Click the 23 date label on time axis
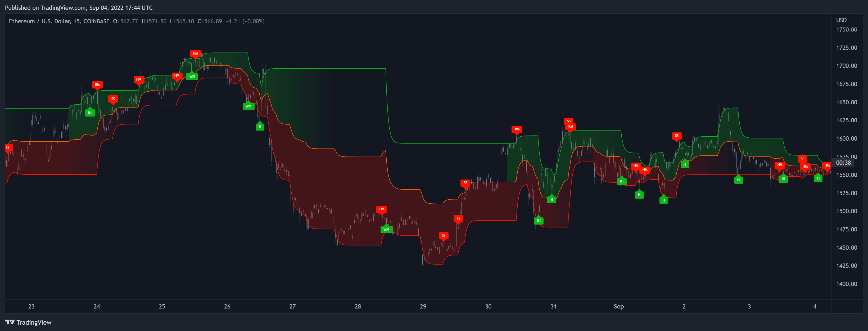 click(x=31, y=306)
